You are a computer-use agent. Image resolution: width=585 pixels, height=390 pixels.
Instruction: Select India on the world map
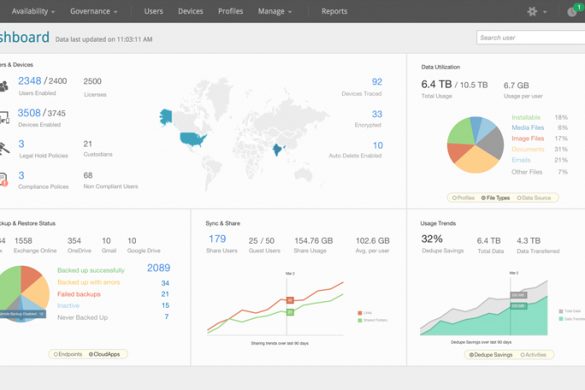tap(278, 150)
